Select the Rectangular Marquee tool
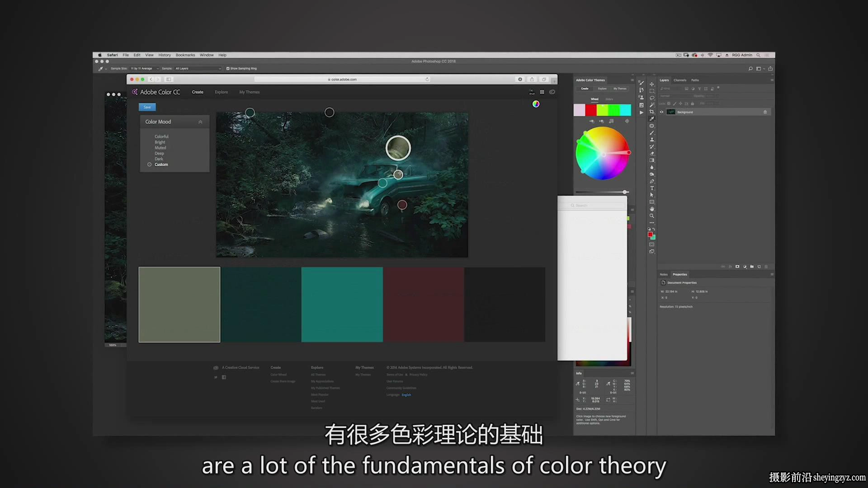This screenshot has height=488, width=868. coord(652,91)
